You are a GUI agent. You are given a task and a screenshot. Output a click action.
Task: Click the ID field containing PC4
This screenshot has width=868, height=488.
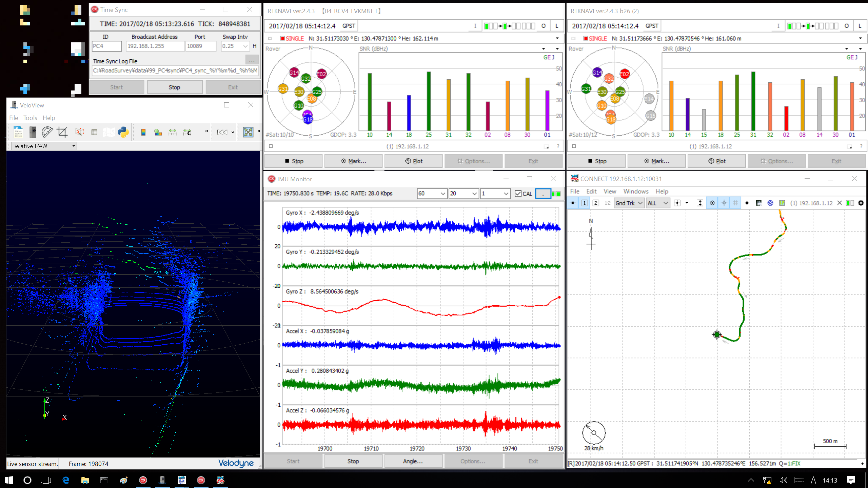[106, 46]
